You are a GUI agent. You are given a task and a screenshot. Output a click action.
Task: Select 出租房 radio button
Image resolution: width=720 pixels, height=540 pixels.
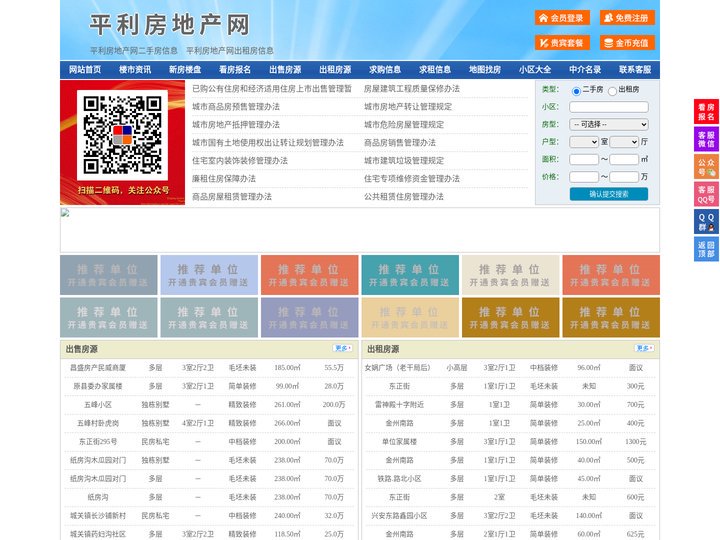[x=612, y=91]
